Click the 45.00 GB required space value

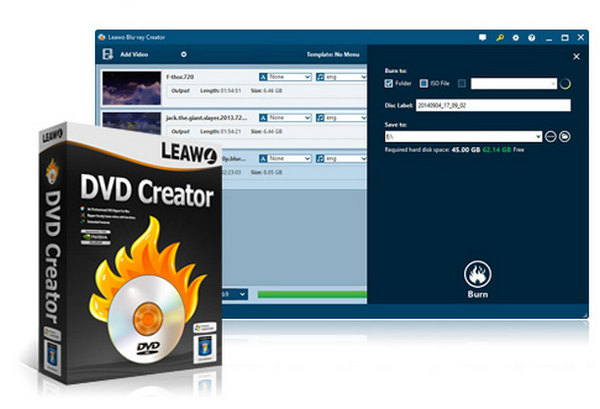point(466,150)
